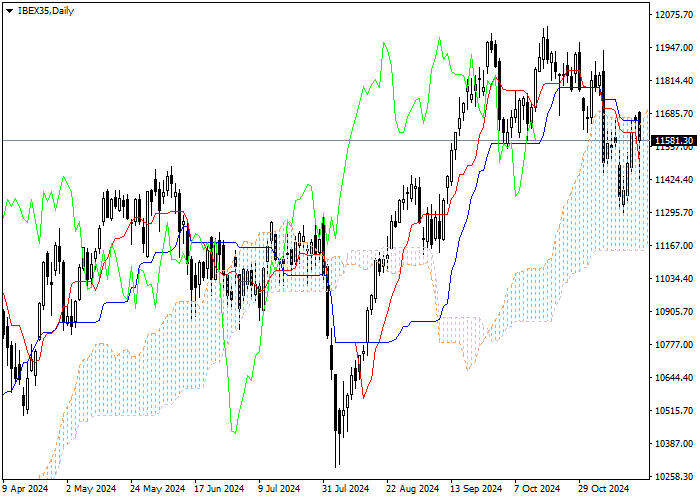Select the 22 Aug 2024 date label
The width and height of the screenshot is (700, 500).
pos(412,489)
